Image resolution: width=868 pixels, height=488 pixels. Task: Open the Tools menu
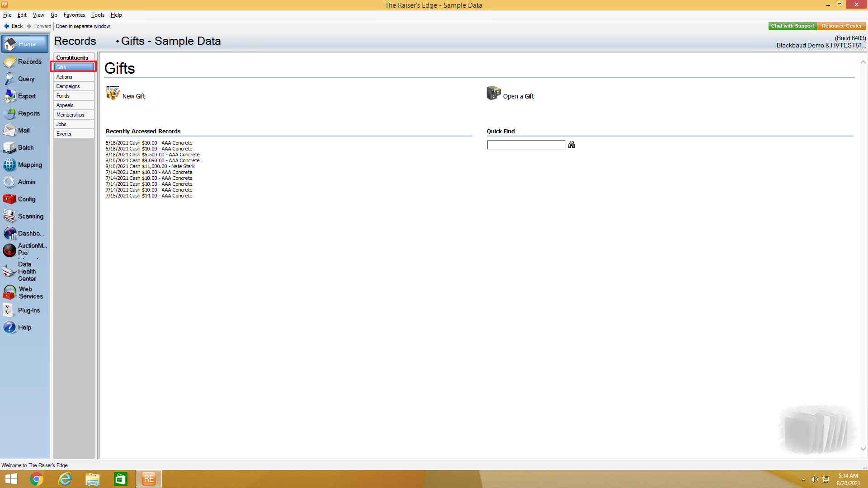click(x=98, y=15)
